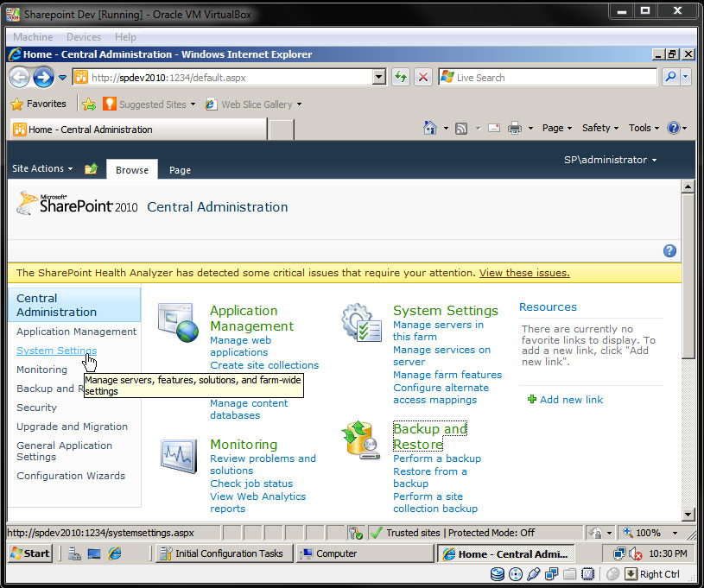704x588 pixels.
Task: Open the VirtualBox Help menu
Action: tap(125, 37)
